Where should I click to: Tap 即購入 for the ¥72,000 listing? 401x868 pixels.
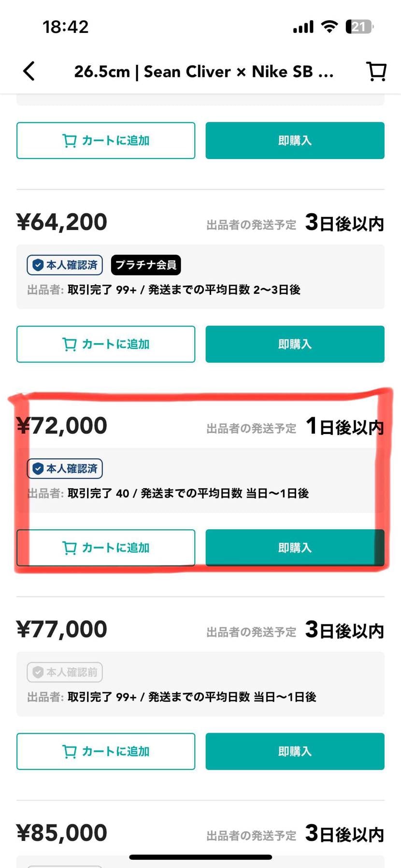click(294, 548)
